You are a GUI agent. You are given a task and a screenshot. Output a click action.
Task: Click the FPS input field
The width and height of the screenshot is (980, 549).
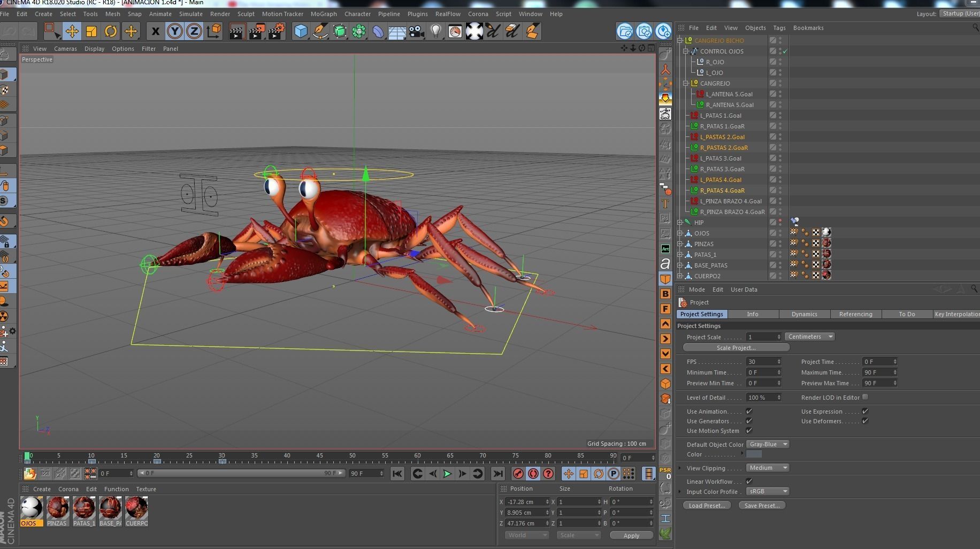point(763,362)
